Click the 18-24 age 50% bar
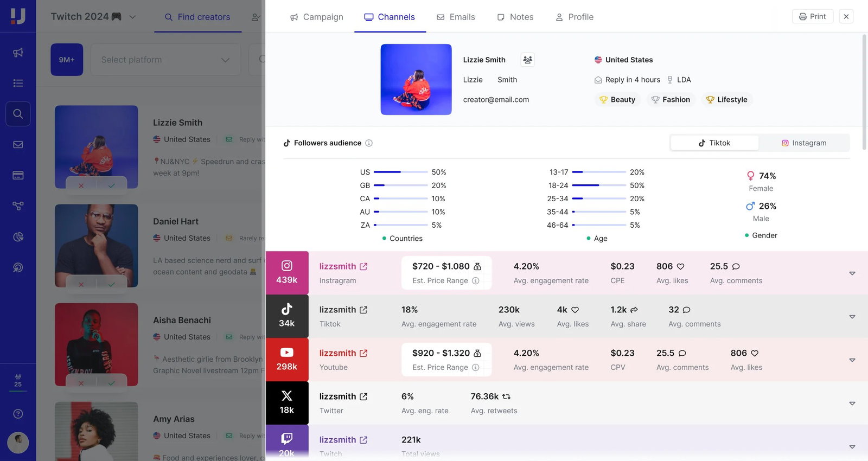 (599, 185)
